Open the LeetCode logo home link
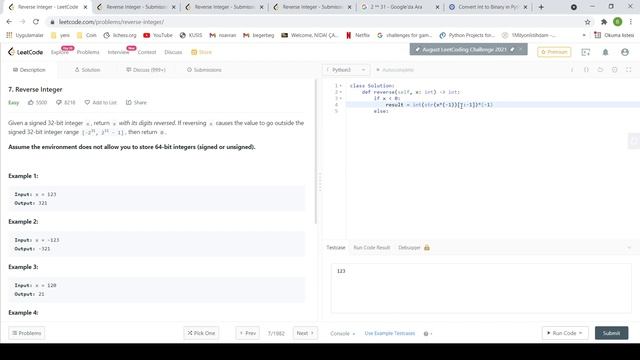The height and width of the screenshot is (360, 640). 25,52
